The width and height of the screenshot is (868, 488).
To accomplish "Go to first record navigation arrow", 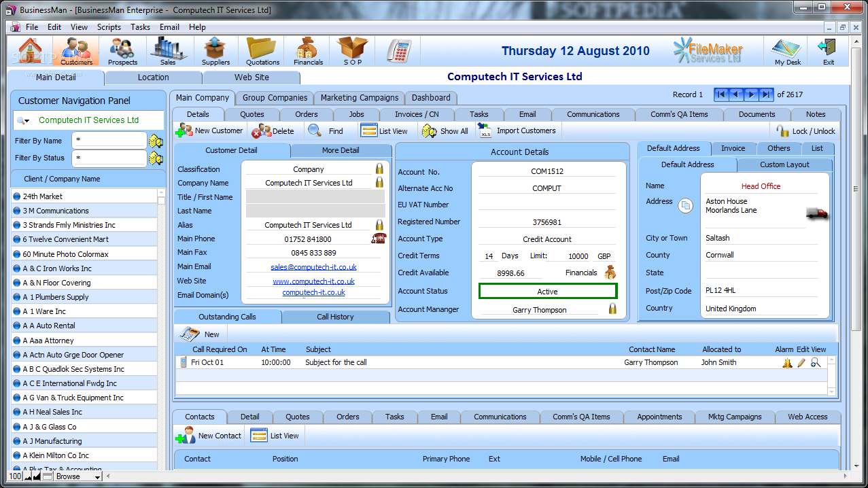I will [x=721, y=94].
